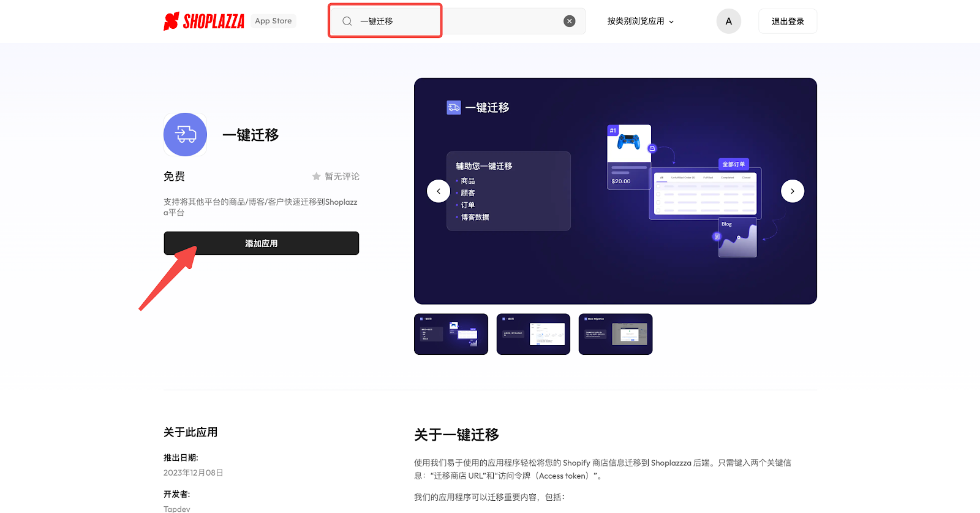The image size is (980, 513).
Task: Show next carousel slide
Action: (x=793, y=191)
